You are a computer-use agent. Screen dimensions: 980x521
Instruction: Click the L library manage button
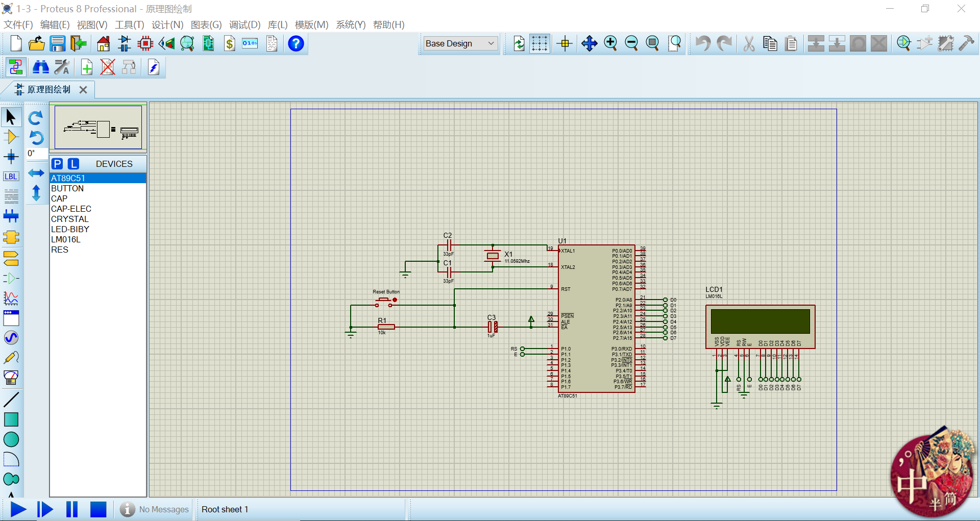(74, 164)
